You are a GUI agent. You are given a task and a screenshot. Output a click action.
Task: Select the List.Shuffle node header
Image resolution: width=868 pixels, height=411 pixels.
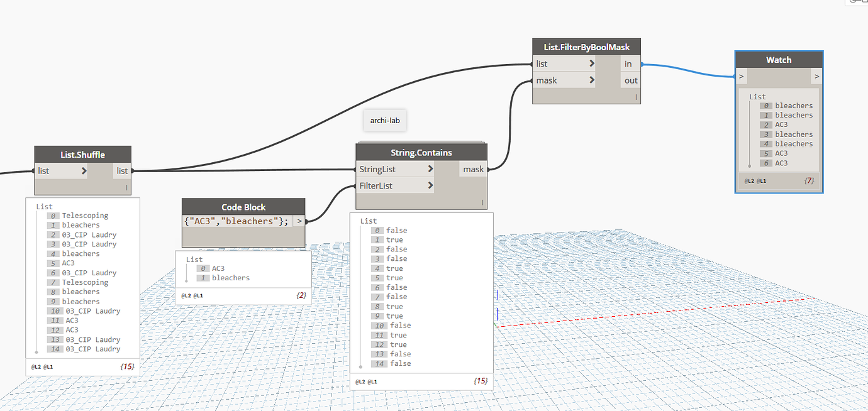(x=82, y=154)
